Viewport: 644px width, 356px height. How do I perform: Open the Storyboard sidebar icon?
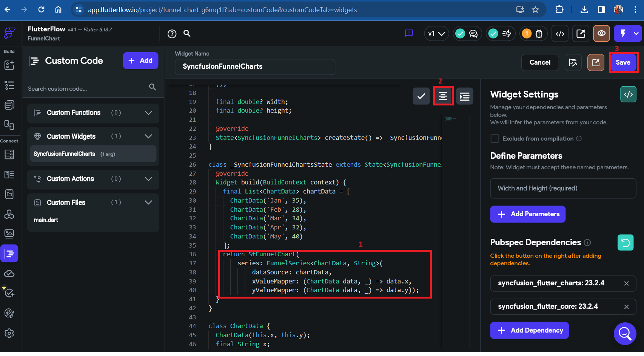tap(9, 105)
